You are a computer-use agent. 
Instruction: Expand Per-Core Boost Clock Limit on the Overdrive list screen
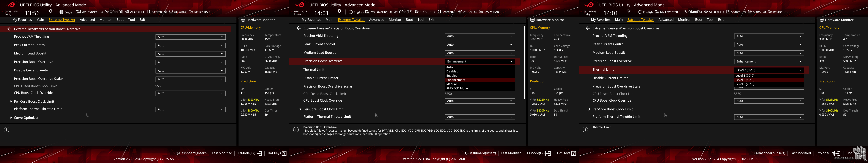(321, 109)
